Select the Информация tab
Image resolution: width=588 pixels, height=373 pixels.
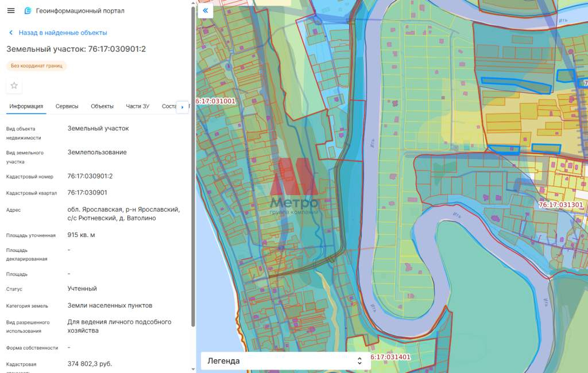click(x=26, y=106)
